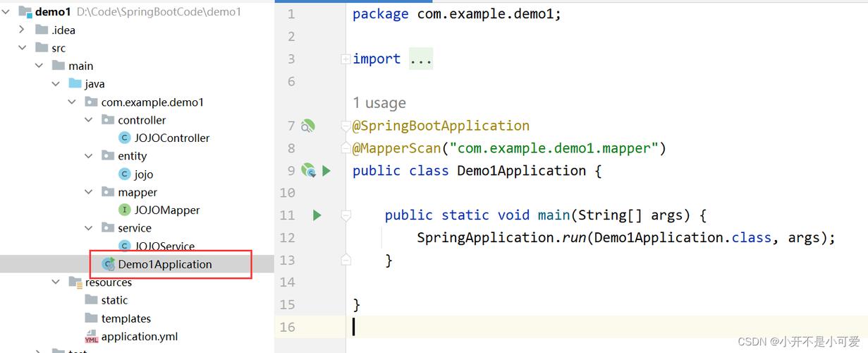Click the folded import ellipsis
Viewport: 868px width, 353px height.
pos(421,59)
